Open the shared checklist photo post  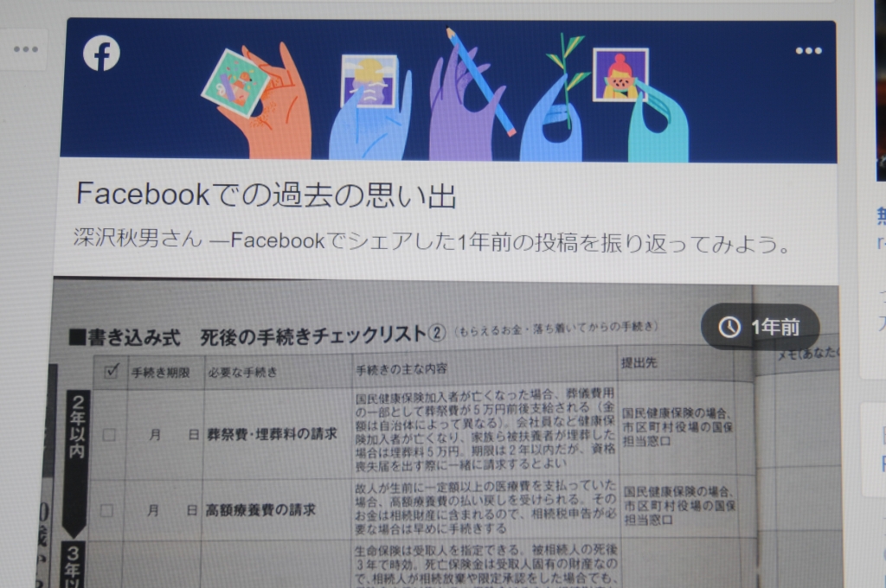pyautogui.click(x=446, y=434)
